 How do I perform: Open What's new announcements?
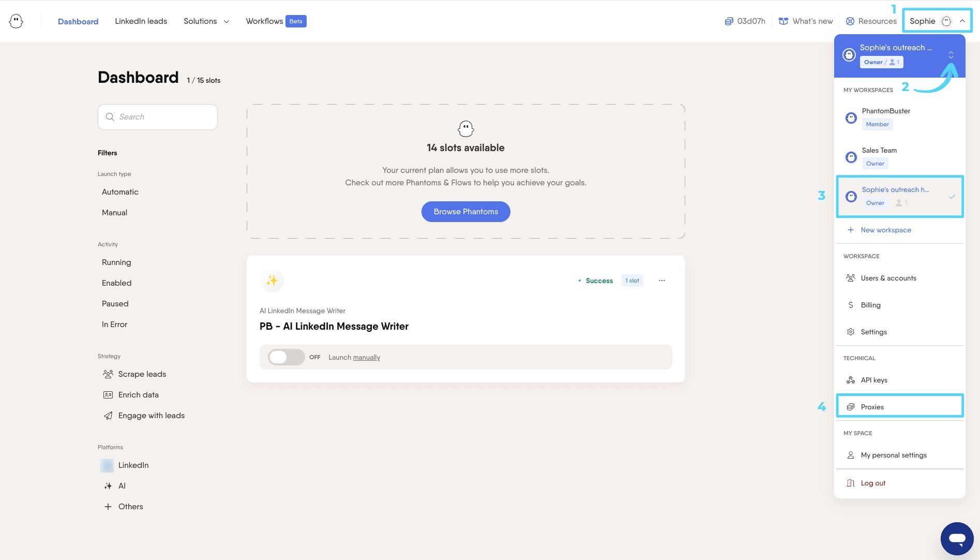pos(806,21)
